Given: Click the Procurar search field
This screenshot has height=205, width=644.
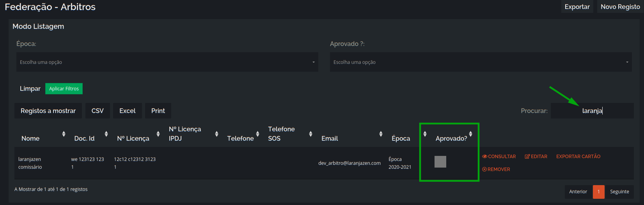Looking at the screenshot, I should [592, 111].
